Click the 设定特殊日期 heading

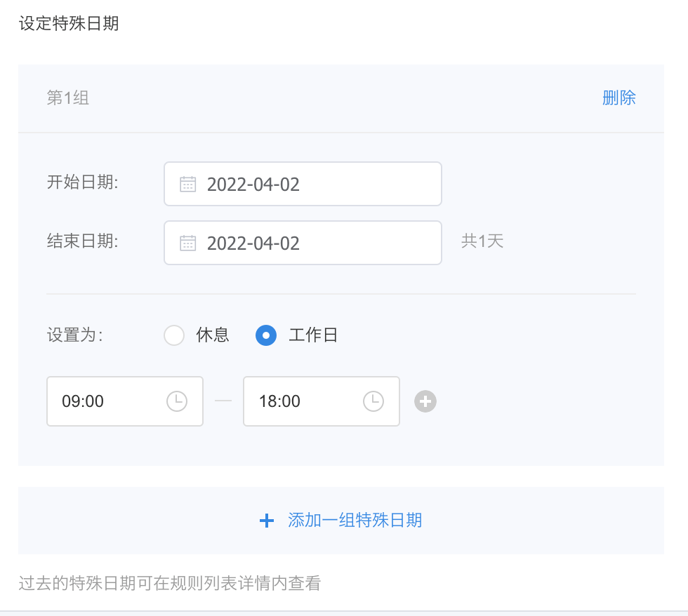pyautogui.click(x=69, y=24)
